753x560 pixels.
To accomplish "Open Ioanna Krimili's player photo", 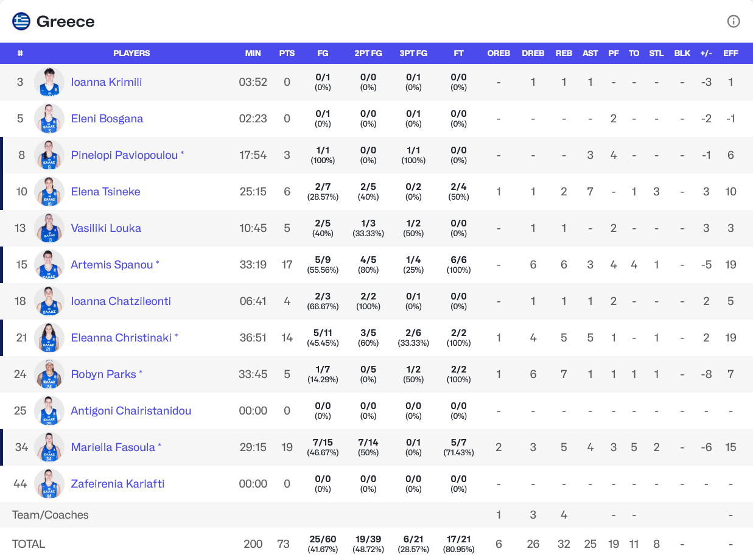I will click(x=49, y=82).
